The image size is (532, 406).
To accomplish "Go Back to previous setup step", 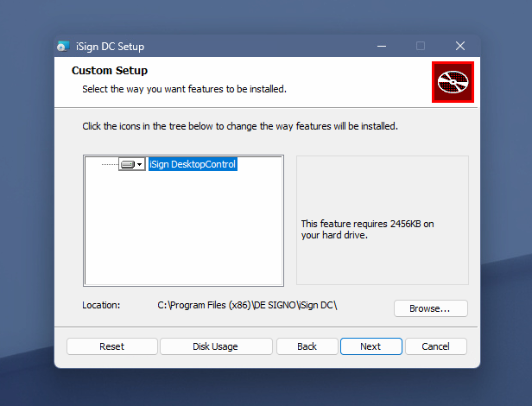I will [x=307, y=346].
